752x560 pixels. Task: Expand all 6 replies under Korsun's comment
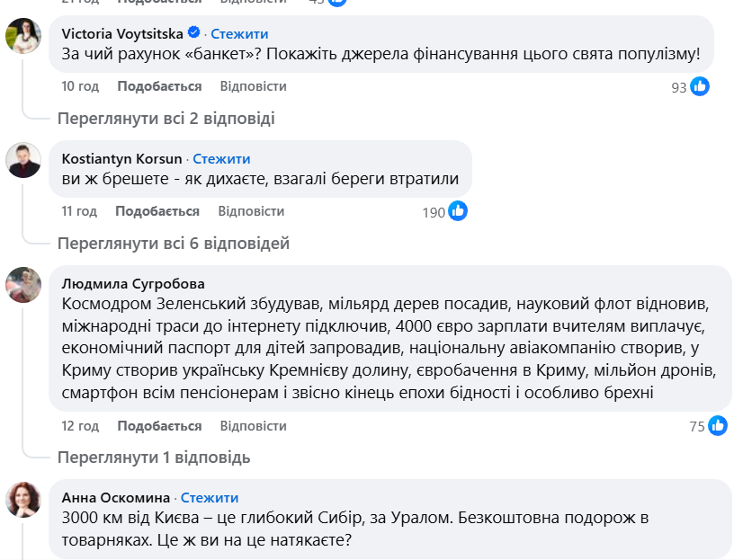pyautogui.click(x=173, y=244)
